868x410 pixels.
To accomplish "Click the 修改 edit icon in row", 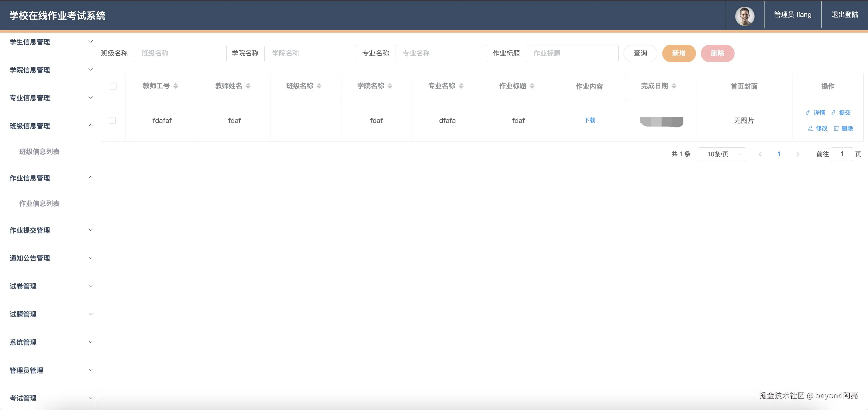I will (810, 128).
